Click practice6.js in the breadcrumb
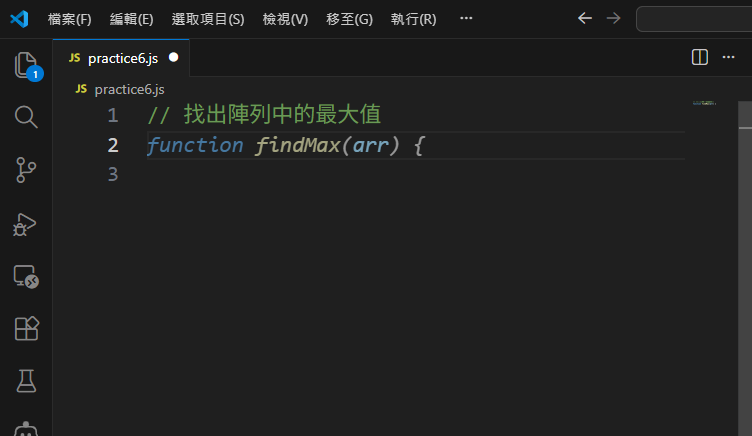Screen dimensions: 752x436 [x=129, y=89]
